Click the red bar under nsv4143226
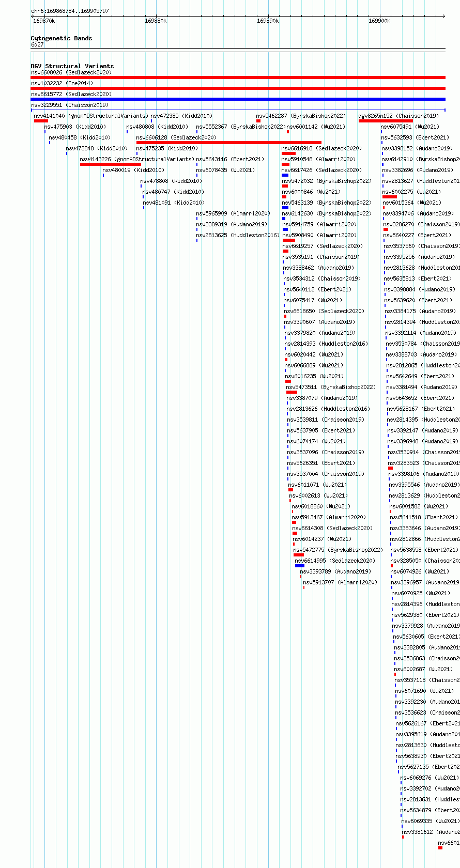 pyautogui.click(x=111, y=164)
